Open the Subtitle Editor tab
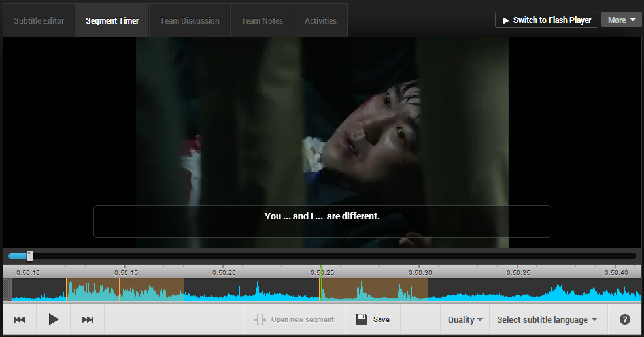 pyautogui.click(x=39, y=20)
